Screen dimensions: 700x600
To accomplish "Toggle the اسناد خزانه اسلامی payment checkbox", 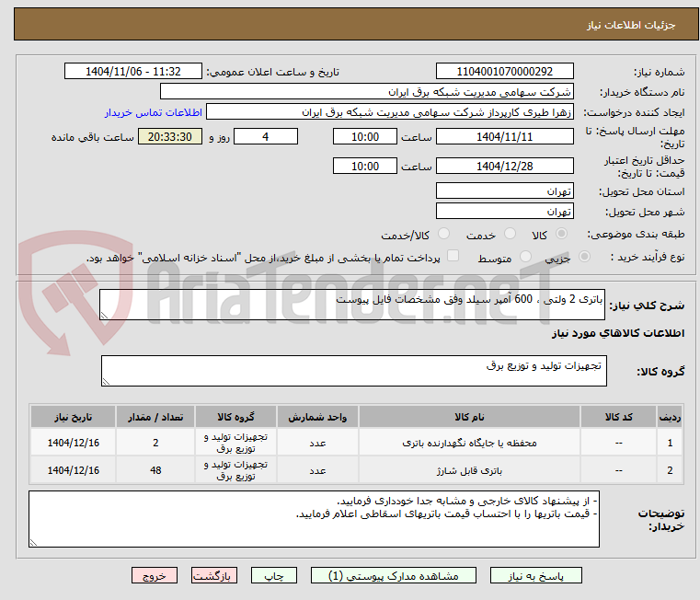I will pyautogui.click(x=453, y=256).
